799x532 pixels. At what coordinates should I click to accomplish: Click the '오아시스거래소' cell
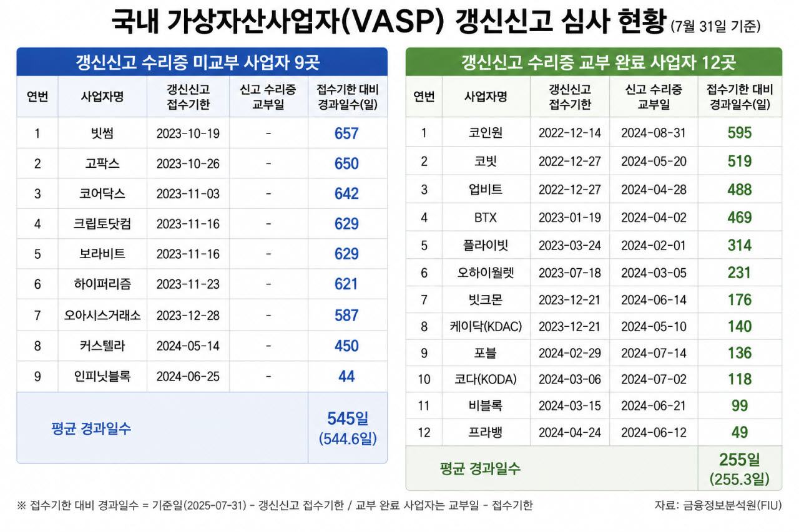coord(102,315)
